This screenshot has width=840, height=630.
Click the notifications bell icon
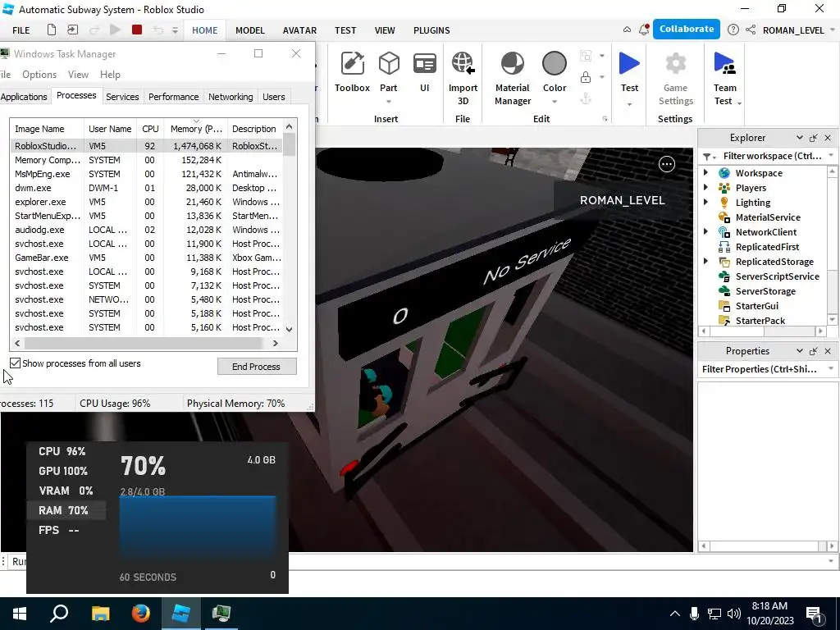(644, 30)
